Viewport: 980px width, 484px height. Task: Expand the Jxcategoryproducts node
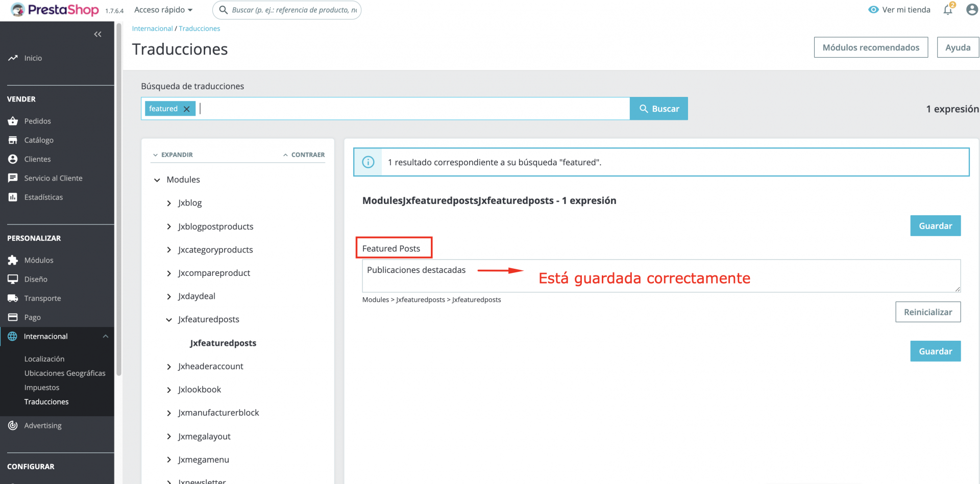pyautogui.click(x=169, y=250)
